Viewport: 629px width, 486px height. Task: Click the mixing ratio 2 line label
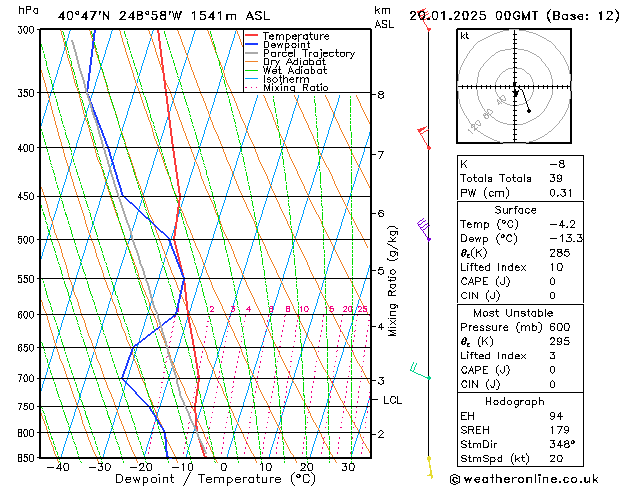click(x=212, y=309)
